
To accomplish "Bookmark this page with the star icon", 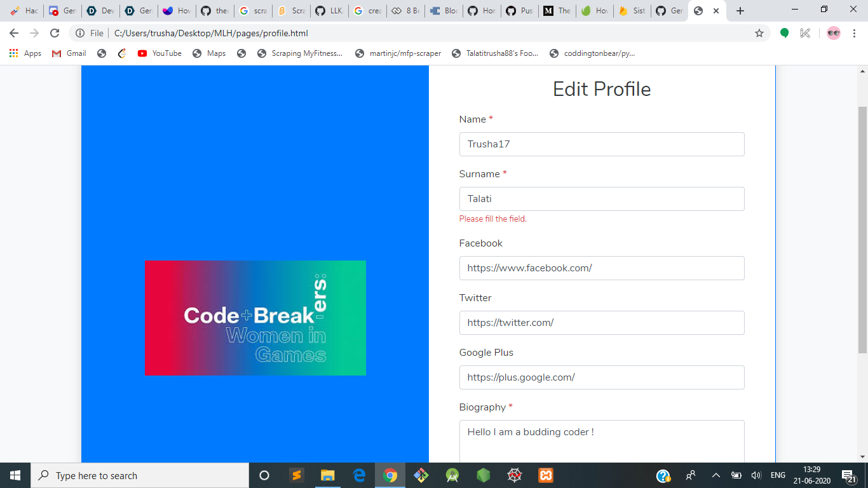I will pyautogui.click(x=759, y=33).
